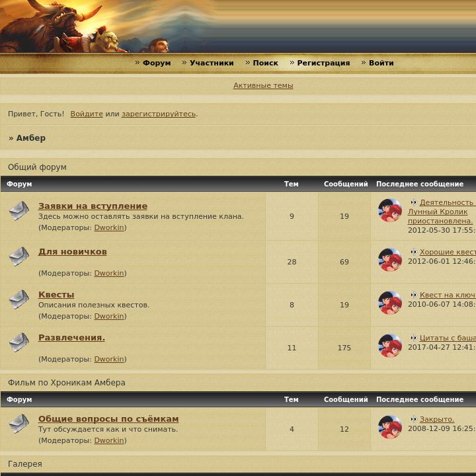Open last post Квест на ключ link
The image size is (476, 476).
pos(448,295)
